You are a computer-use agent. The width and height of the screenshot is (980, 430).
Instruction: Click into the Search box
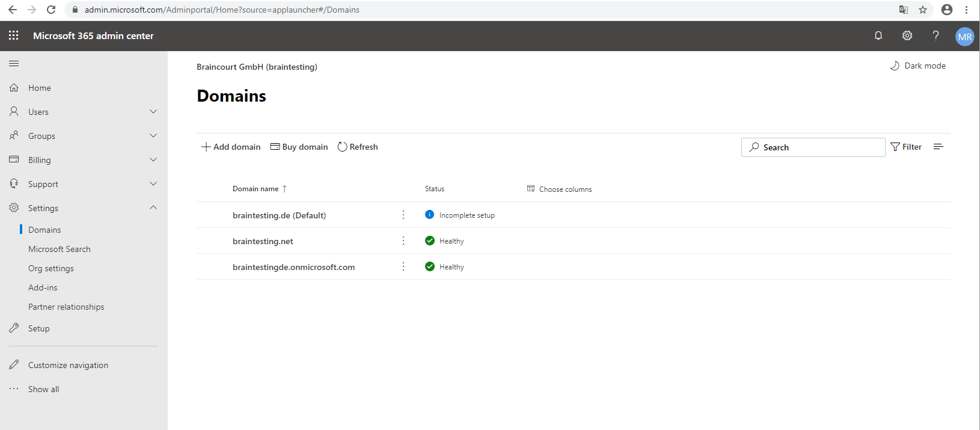(813, 147)
